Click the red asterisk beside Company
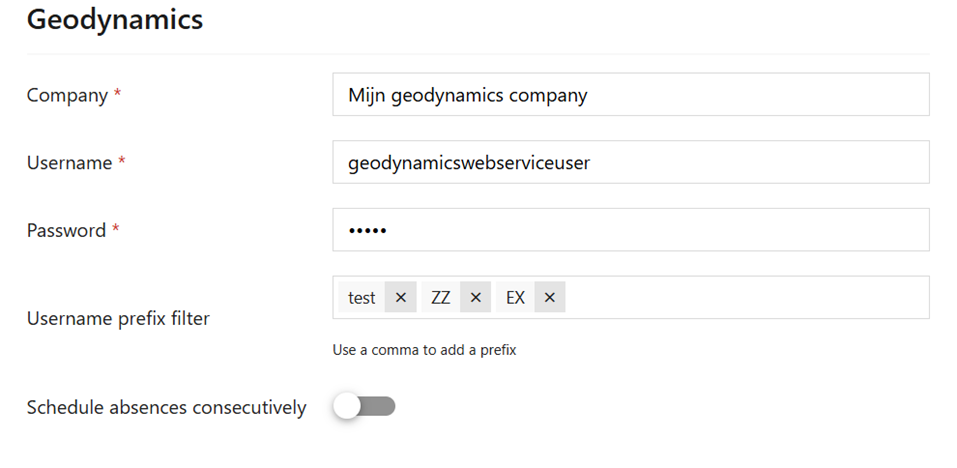This screenshot has height=468, width=957. (118, 94)
